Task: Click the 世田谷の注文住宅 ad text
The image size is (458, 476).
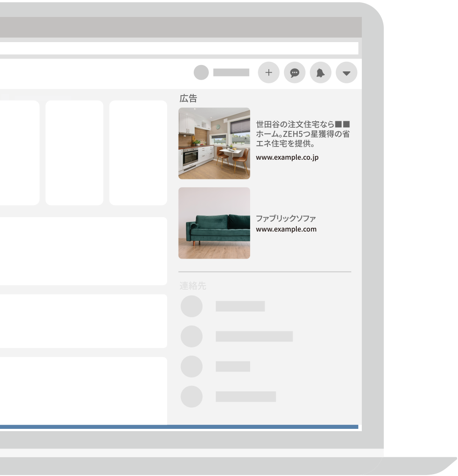Action: pyautogui.click(x=303, y=134)
